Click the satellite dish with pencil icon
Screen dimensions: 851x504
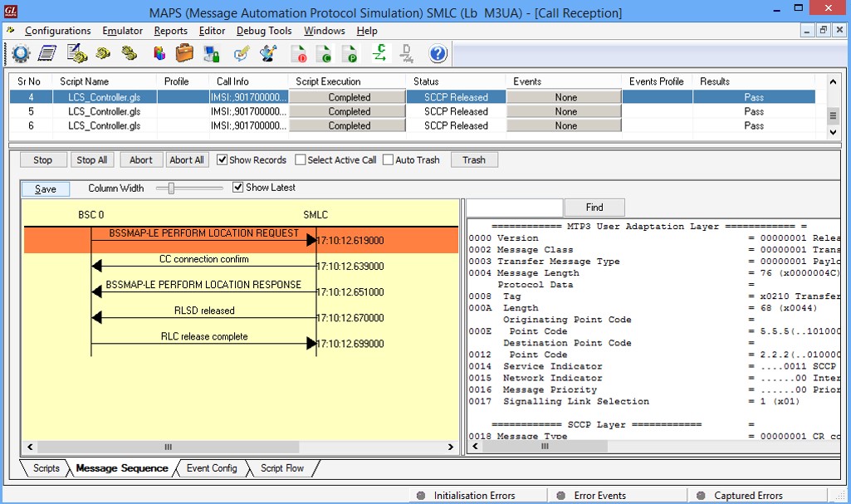coord(268,53)
